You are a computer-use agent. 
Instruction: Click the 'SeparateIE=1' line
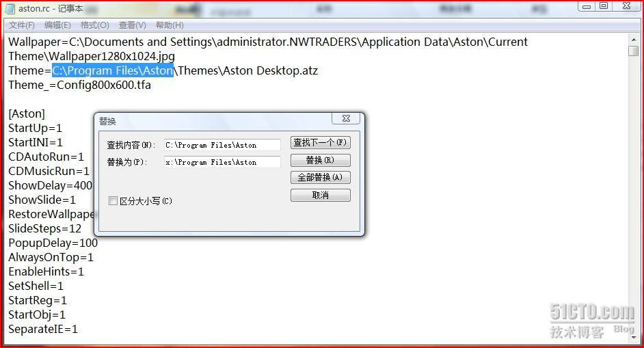point(43,329)
